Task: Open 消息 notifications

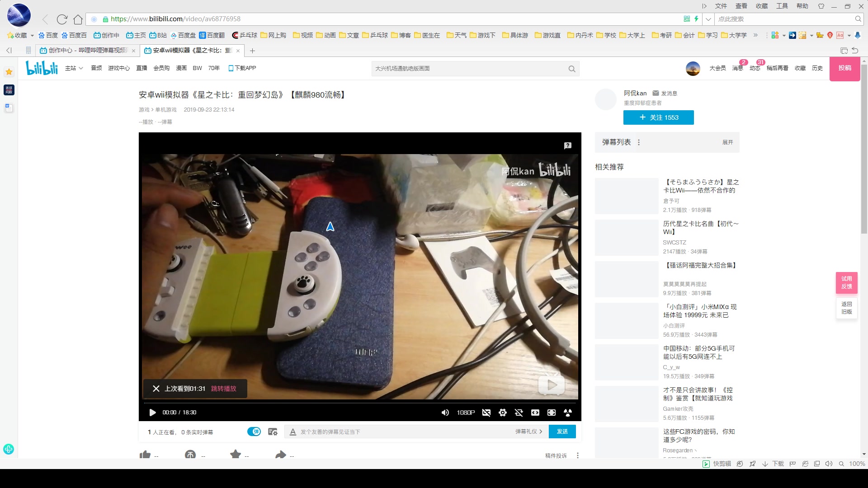Action: tap(737, 68)
